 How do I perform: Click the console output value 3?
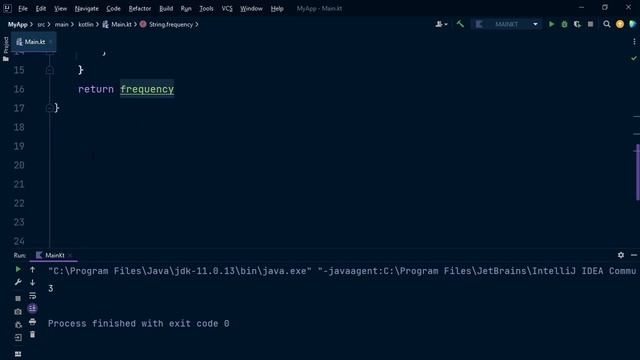51,289
